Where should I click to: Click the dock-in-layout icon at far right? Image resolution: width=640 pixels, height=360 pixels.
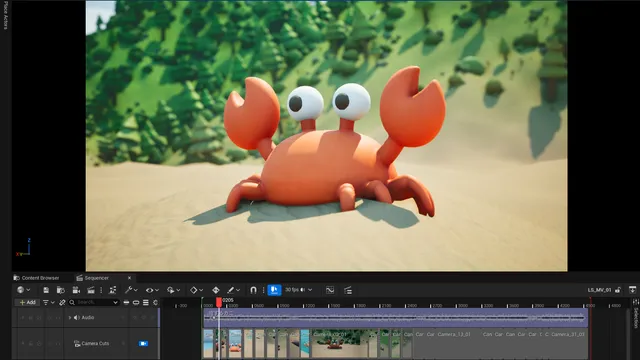[x=632, y=290]
